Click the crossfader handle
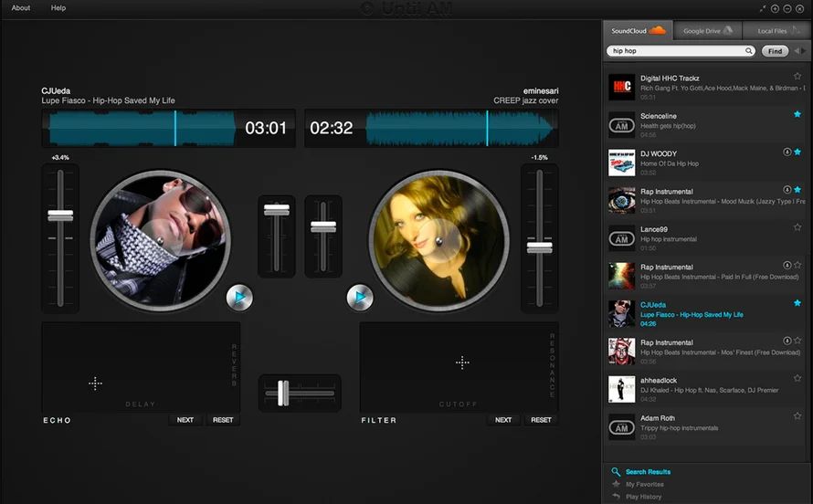 [283, 394]
